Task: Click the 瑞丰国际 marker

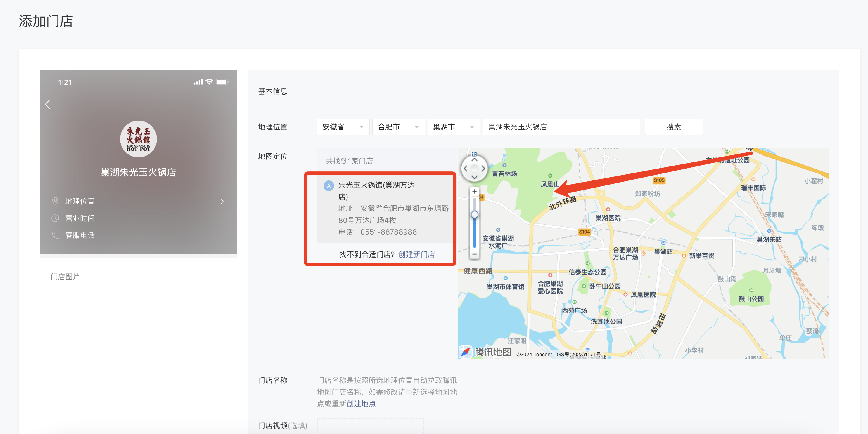Action: point(753,179)
